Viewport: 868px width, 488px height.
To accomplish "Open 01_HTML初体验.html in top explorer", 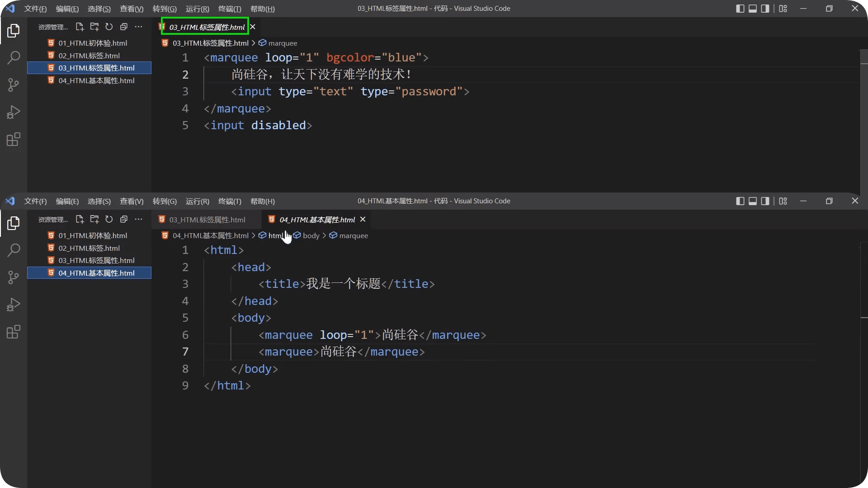I will (93, 43).
